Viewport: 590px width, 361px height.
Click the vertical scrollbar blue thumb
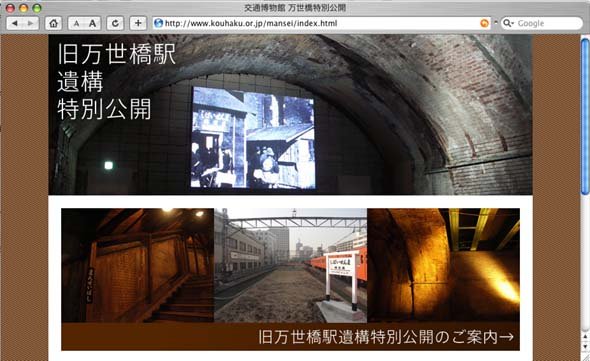click(585, 117)
